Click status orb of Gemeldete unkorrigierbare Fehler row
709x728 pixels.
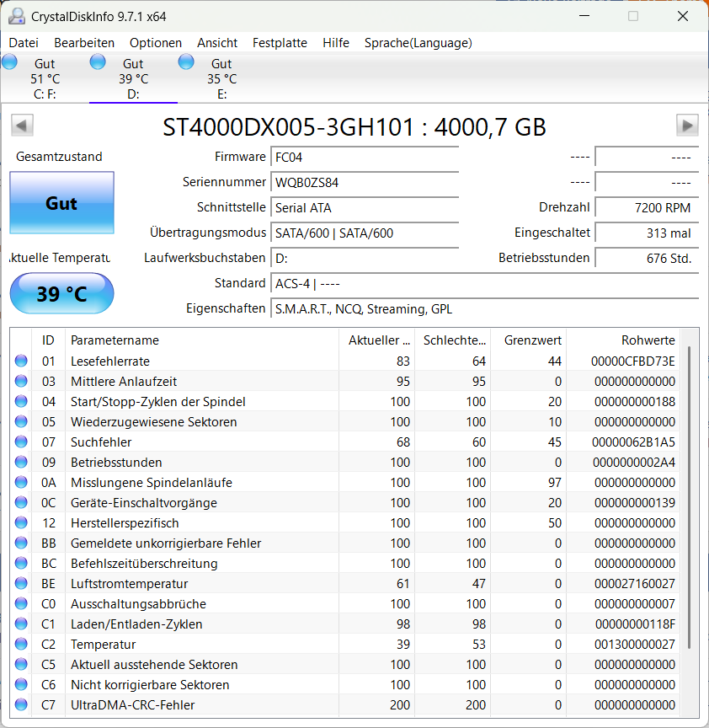[x=21, y=543]
